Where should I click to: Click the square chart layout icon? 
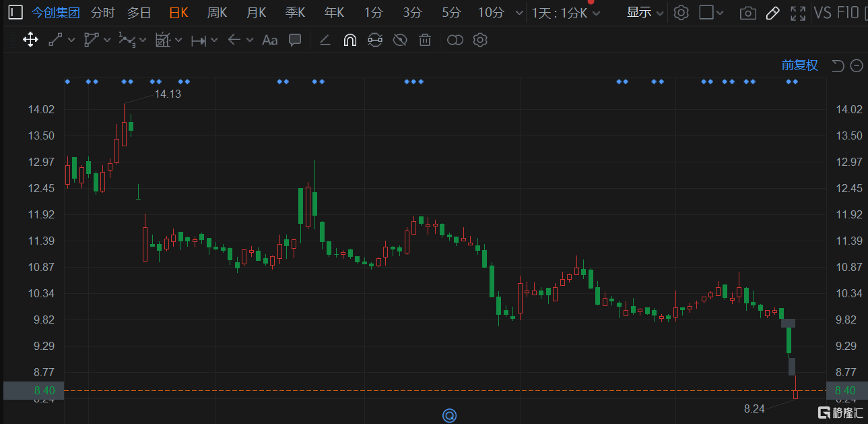tap(706, 12)
